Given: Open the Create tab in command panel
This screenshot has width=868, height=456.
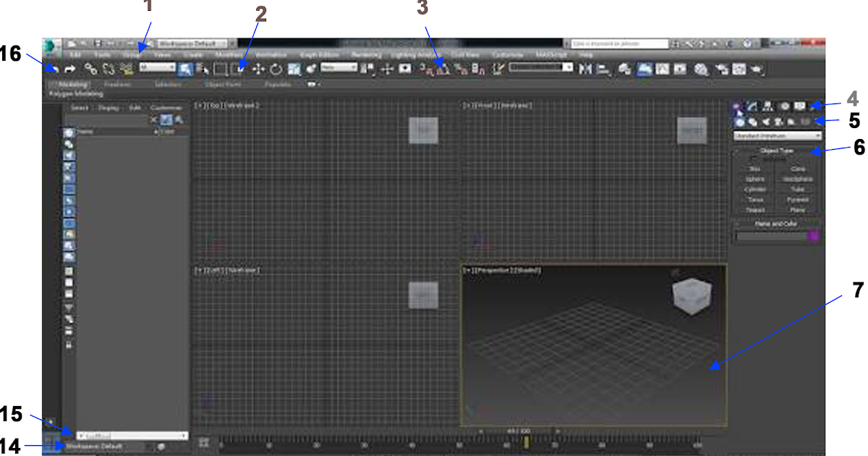Looking at the screenshot, I should point(738,106).
